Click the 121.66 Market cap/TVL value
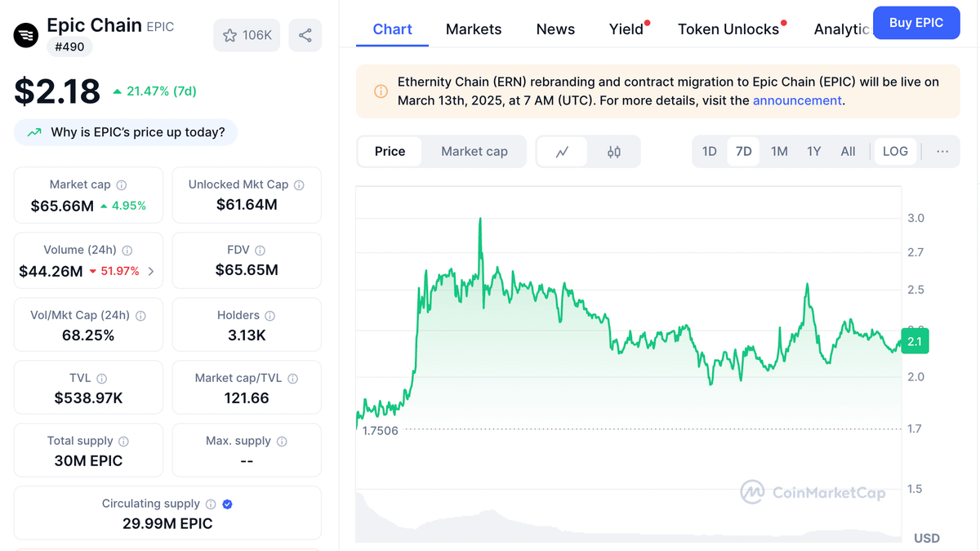Image resolution: width=980 pixels, height=551 pixels. click(x=247, y=398)
